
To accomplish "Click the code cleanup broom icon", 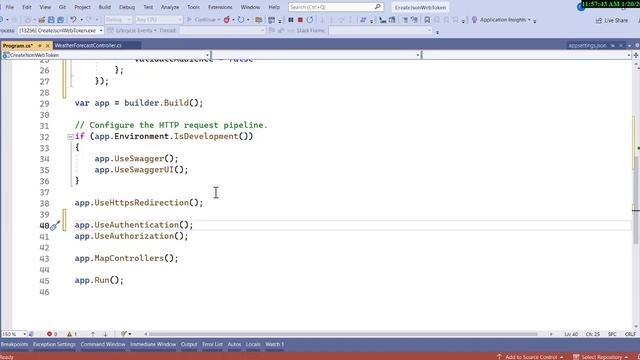I will click(124, 334).
